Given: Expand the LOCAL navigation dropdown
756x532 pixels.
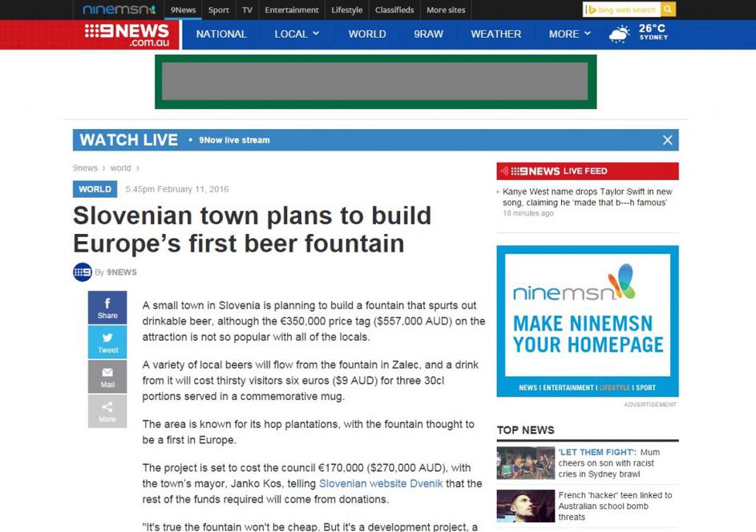Looking at the screenshot, I should click(297, 34).
